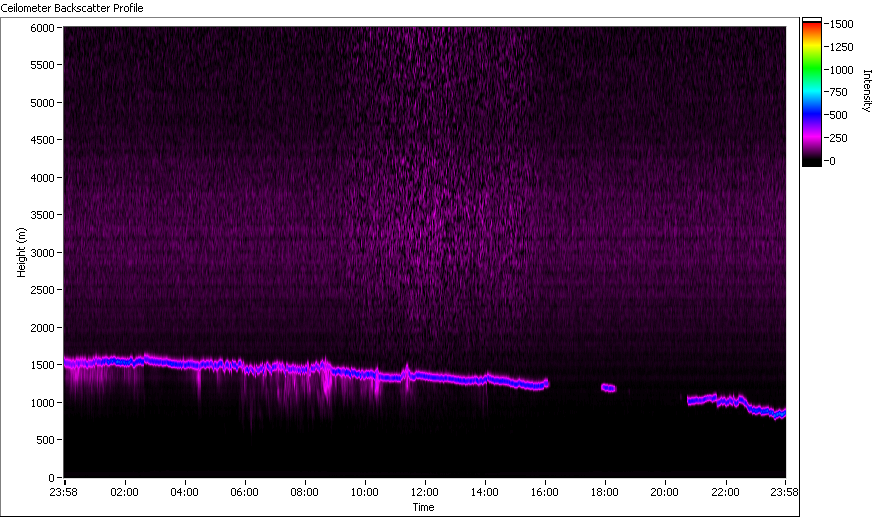Click the 'Intensity' color bar label
Screen dimensions: 876x517
(x=867, y=91)
